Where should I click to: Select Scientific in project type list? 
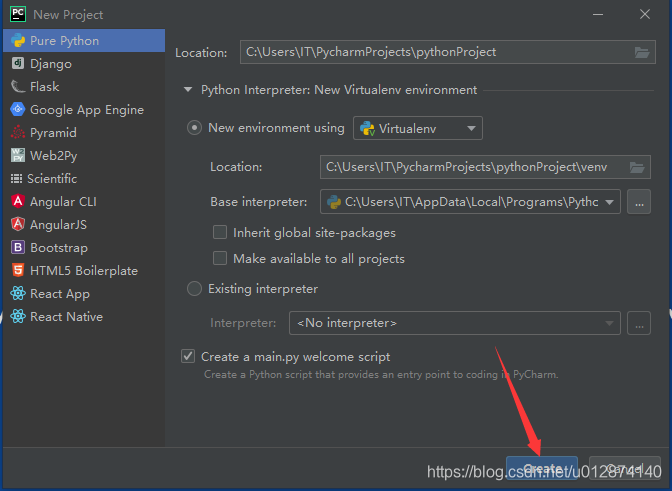pos(84,179)
